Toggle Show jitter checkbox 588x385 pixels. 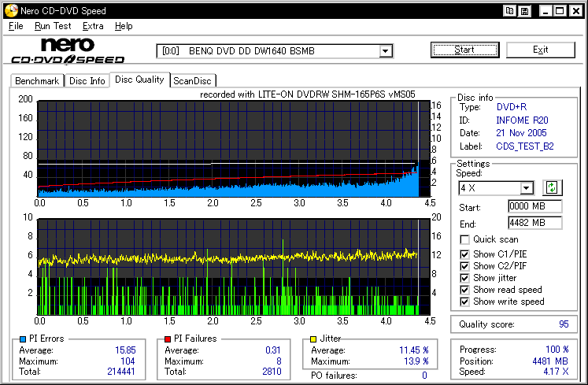coord(465,278)
